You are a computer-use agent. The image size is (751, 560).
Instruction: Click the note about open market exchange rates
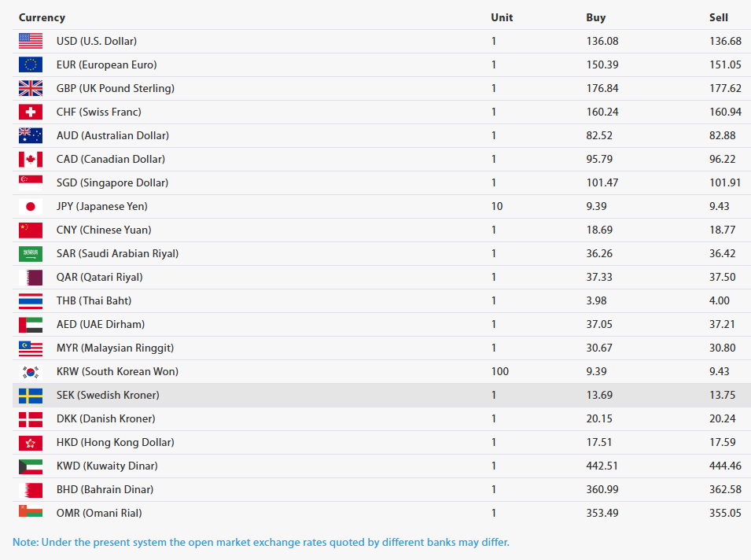pyautogui.click(x=261, y=542)
